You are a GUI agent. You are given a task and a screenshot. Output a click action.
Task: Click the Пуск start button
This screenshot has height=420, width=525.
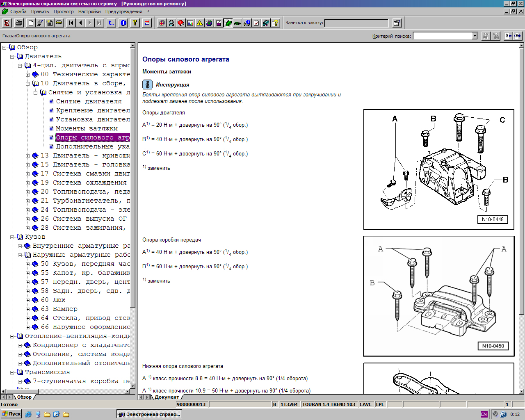click(x=11, y=414)
